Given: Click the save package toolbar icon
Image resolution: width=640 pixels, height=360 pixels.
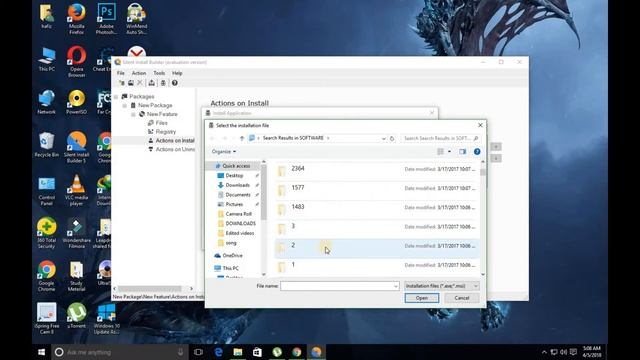Looking at the screenshot, I should (x=131, y=83).
